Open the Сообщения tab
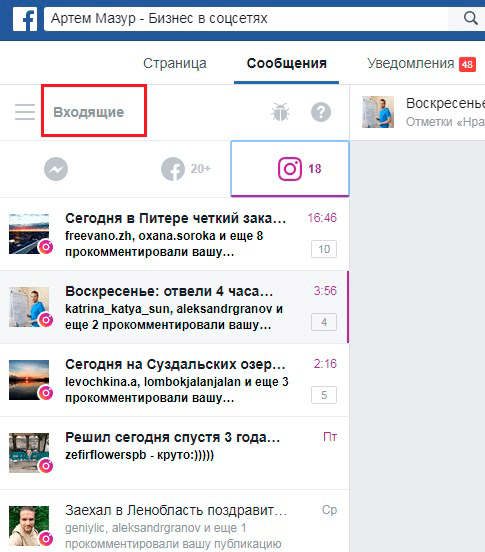Image resolution: width=485 pixels, height=552 pixels. (x=286, y=63)
